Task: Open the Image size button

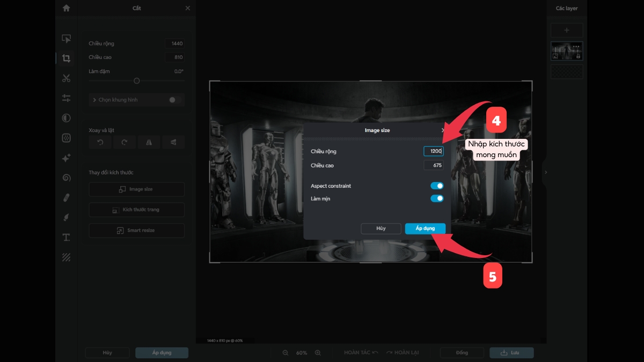Action: (136, 189)
